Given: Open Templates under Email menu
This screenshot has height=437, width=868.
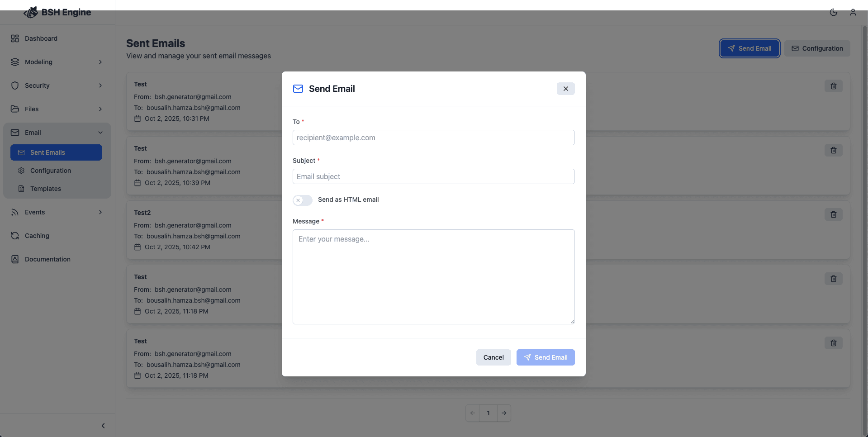Looking at the screenshot, I should [46, 189].
